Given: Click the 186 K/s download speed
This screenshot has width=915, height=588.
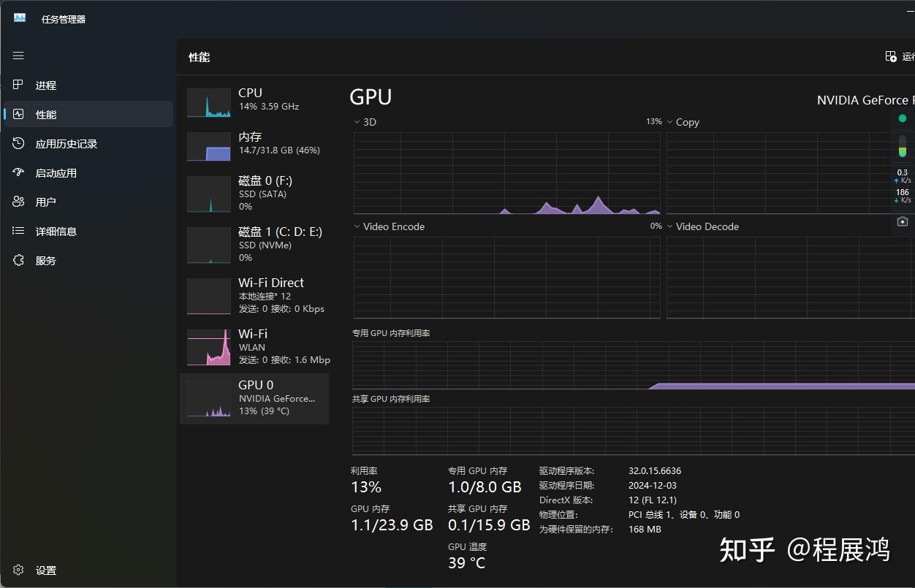Looking at the screenshot, I should pyautogui.click(x=903, y=196).
